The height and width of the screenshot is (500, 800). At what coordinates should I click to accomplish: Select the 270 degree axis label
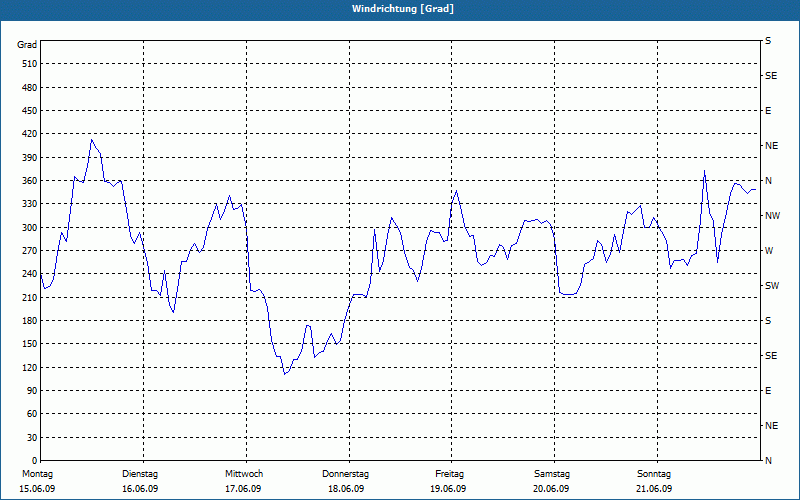tap(29, 251)
